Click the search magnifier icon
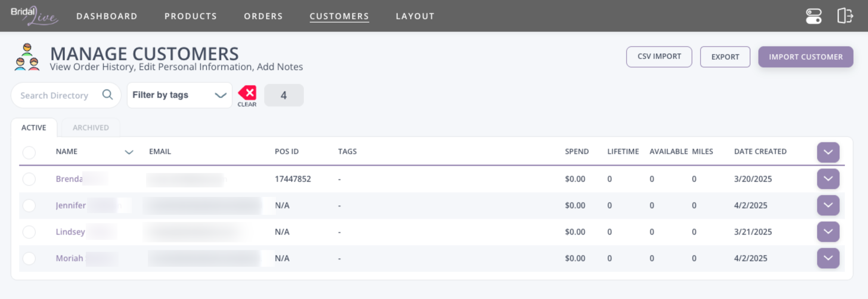868x299 pixels. 108,95
